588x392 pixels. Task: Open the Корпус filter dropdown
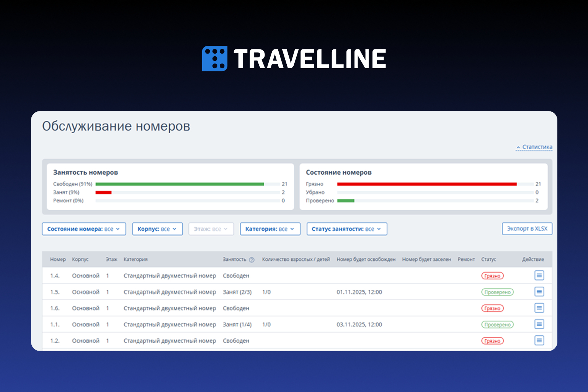(157, 229)
